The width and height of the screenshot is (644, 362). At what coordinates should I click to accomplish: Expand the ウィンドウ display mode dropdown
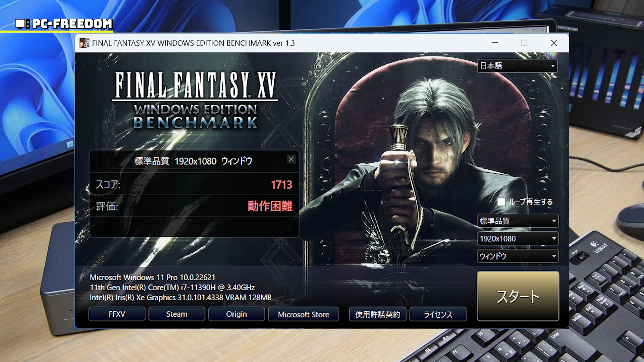[x=517, y=256]
